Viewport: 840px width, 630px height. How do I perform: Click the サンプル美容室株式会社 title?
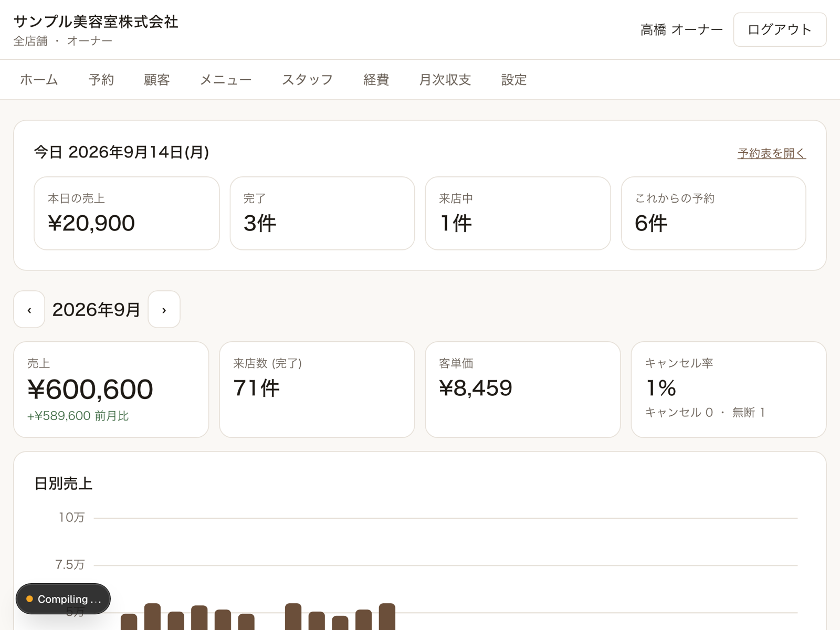coord(96,22)
